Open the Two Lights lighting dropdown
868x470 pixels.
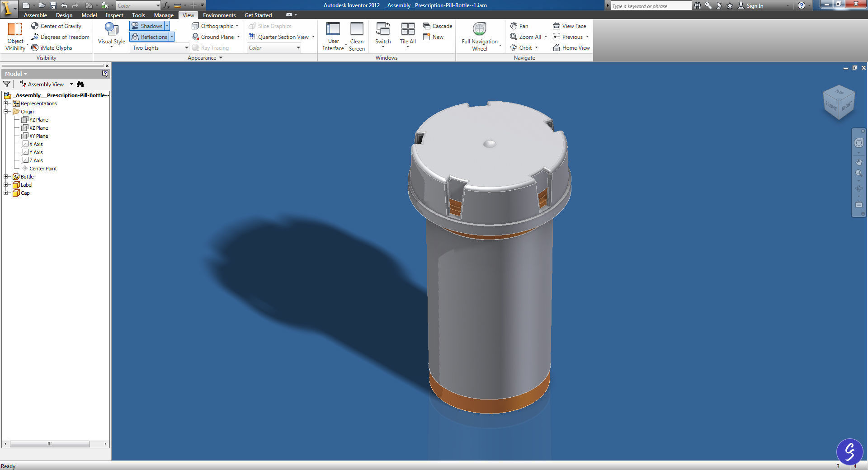click(x=160, y=48)
